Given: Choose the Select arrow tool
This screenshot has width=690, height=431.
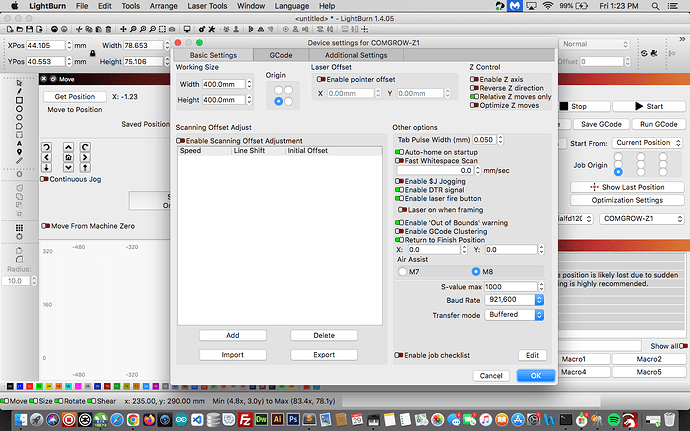Looking at the screenshot, I should (19, 82).
